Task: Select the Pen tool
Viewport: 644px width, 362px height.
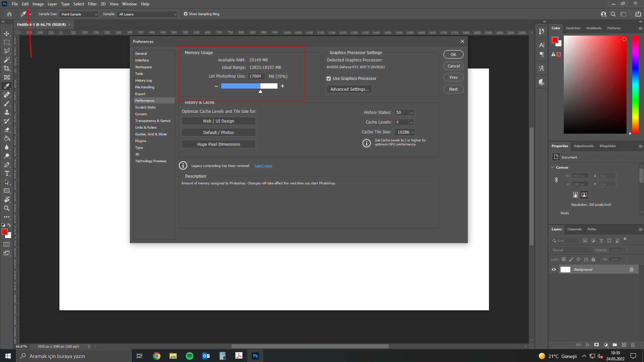Action: point(7,165)
